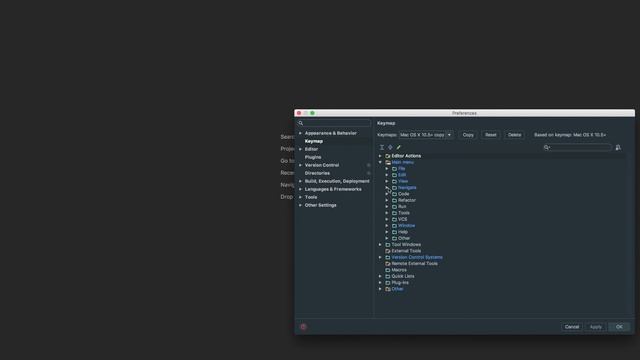This screenshot has width=640, height=360.
Task: Select the Code row in Main menu
Action: coord(403,194)
